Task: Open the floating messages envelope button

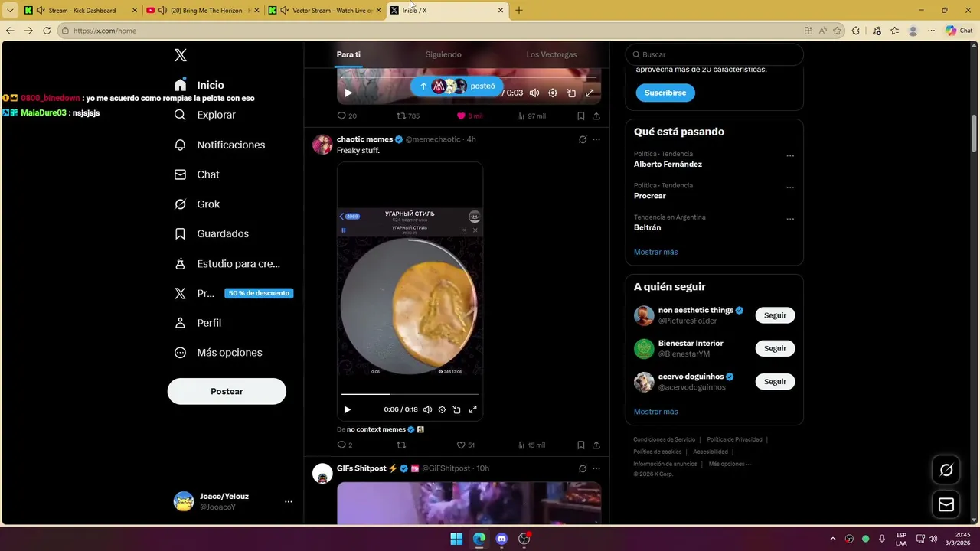Action: [946, 504]
